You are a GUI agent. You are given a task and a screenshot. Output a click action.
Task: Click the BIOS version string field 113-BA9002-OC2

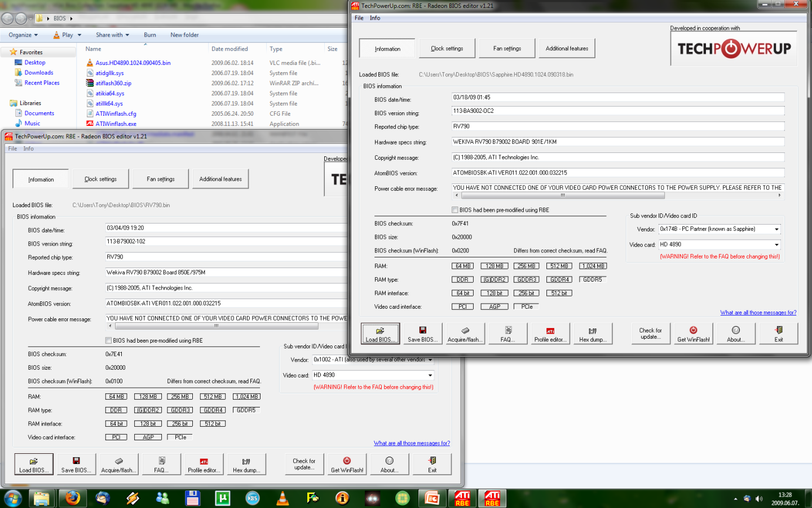(x=618, y=111)
